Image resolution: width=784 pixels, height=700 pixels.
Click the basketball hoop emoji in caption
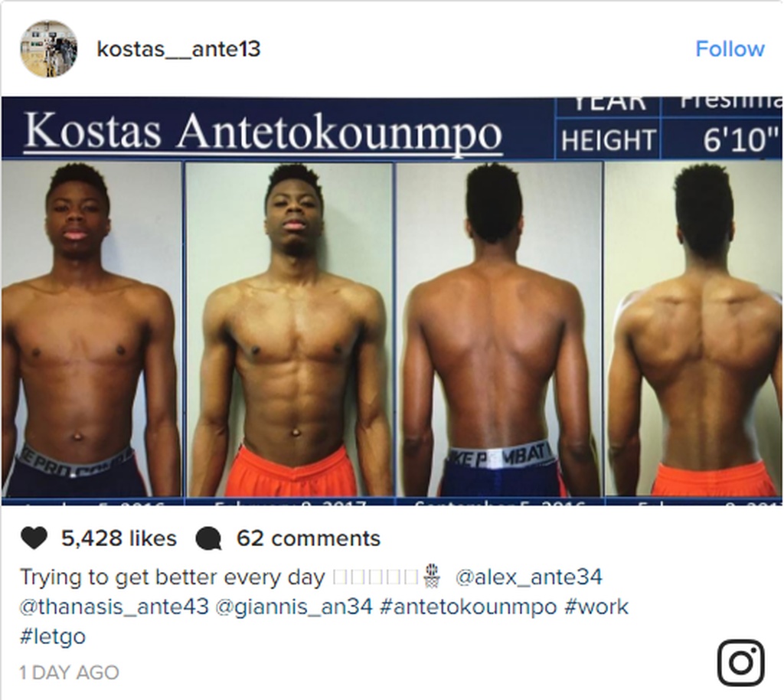432,576
